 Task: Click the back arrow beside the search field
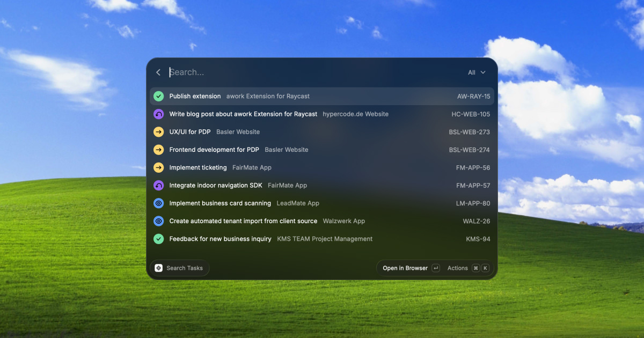pos(158,72)
